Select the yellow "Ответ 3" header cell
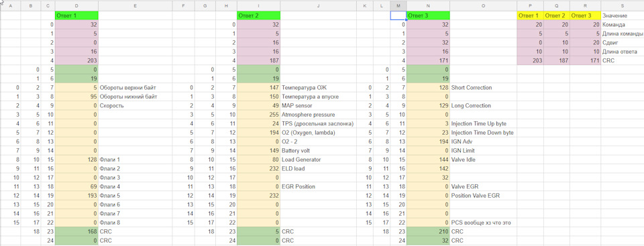Image resolution: width=644 pixels, height=246 pixels. [x=585, y=15]
